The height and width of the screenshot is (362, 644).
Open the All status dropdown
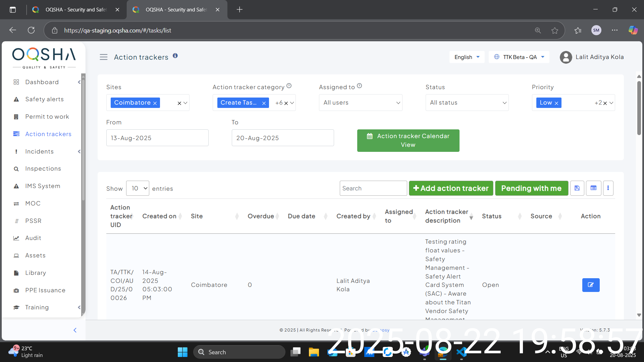coord(467,103)
